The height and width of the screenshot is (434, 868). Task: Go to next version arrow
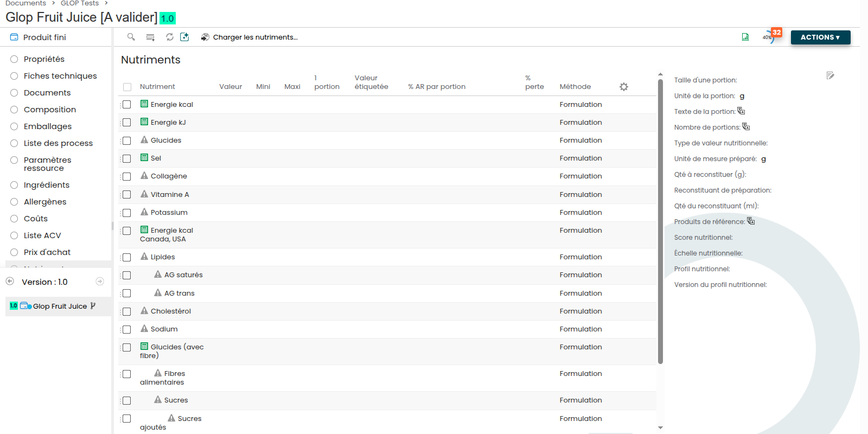[100, 281]
